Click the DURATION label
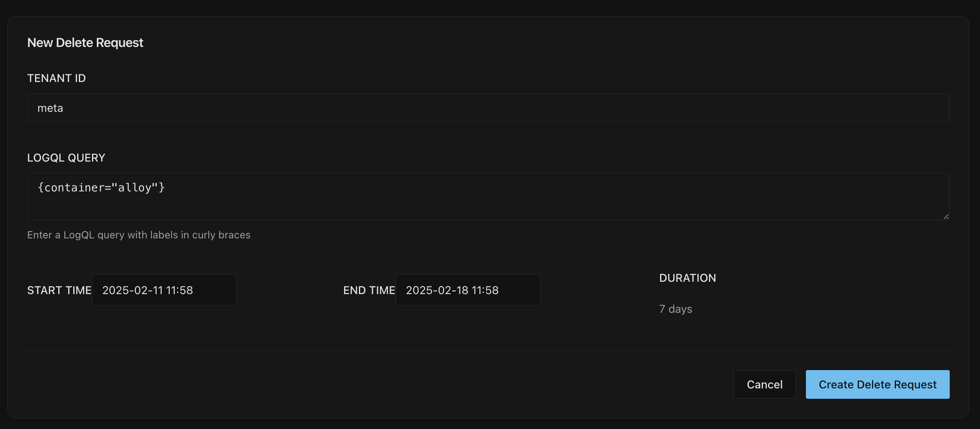 coord(687,278)
